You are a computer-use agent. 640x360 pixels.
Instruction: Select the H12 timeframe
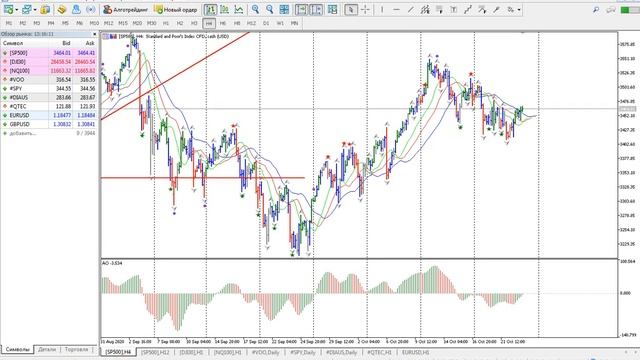click(x=251, y=23)
